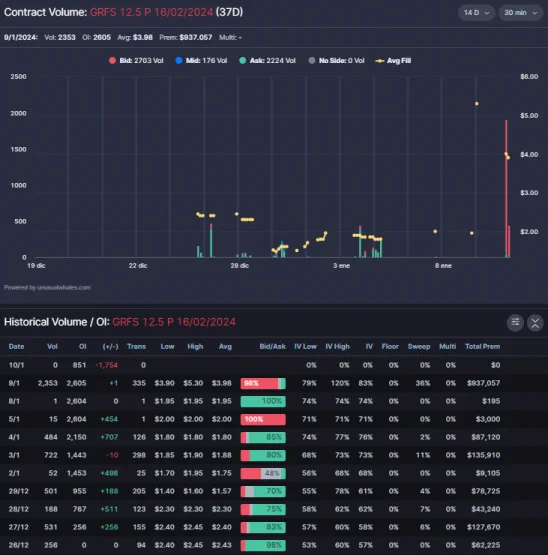Click the large red bid bar on chart

[x=506, y=189]
